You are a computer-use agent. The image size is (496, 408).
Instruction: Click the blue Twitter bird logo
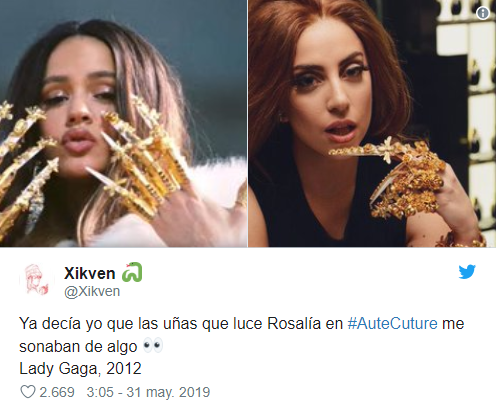(467, 272)
